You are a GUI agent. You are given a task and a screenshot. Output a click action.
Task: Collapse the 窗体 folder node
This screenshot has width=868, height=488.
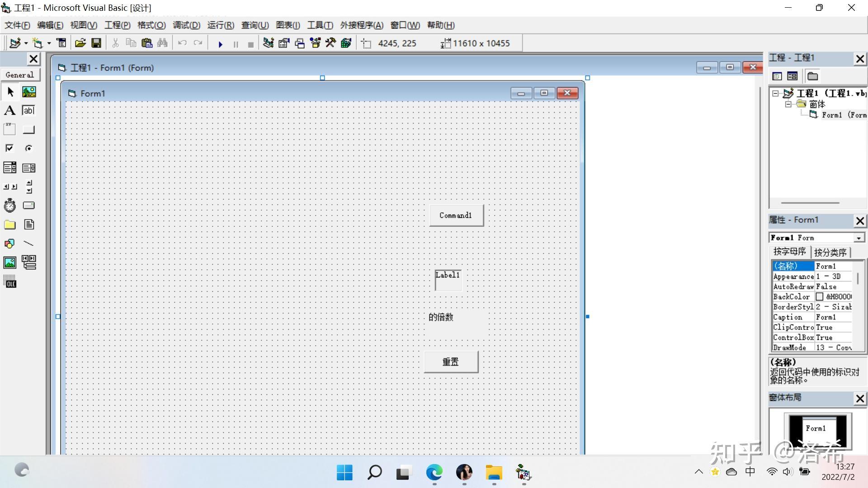[788, 104]
